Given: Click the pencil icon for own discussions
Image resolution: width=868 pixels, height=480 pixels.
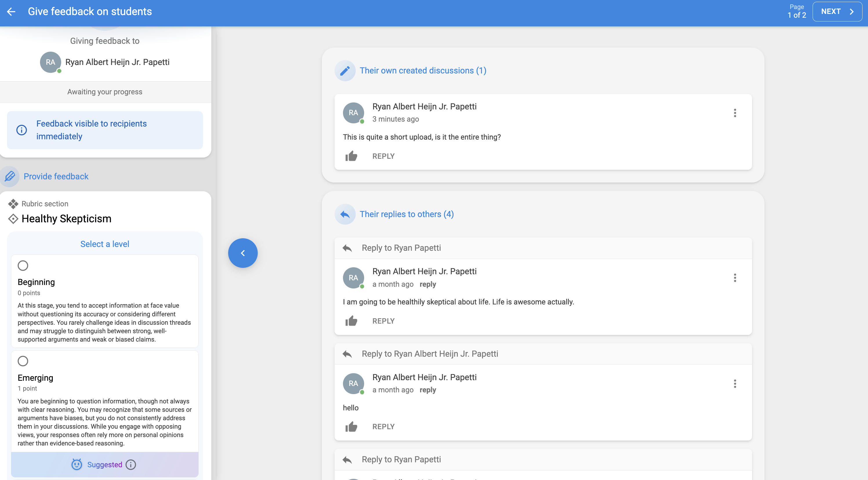Looking at the screenshot, I should tap(345, 71).
